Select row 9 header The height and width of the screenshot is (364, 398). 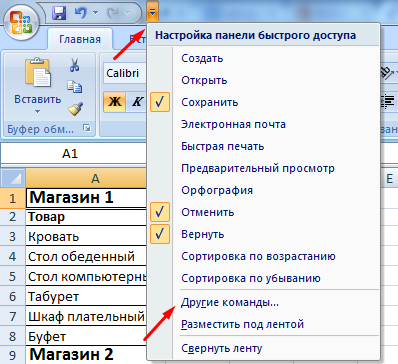(13, 355)
